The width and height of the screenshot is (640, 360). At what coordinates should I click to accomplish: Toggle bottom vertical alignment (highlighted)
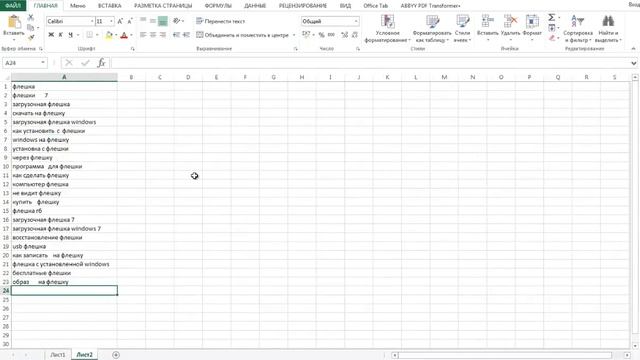(x=162, y=21)
